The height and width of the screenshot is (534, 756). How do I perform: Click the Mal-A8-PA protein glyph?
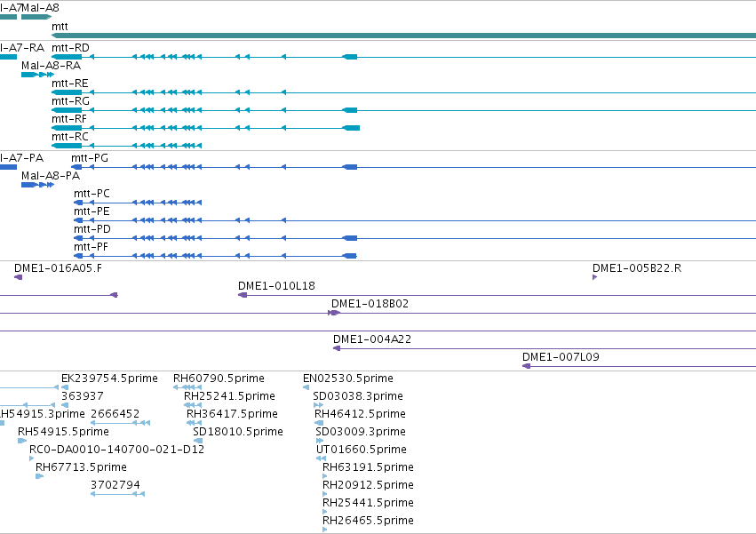coord(37,185)
